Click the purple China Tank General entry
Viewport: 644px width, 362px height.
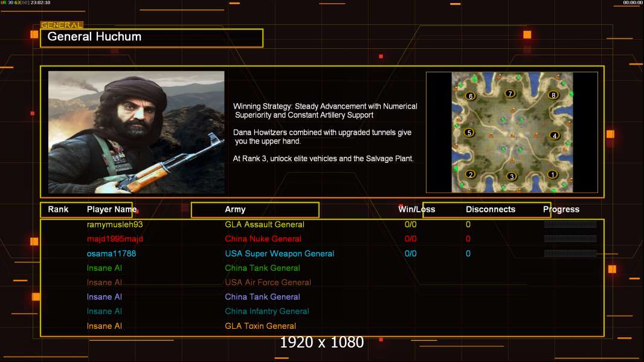[262, 297]
